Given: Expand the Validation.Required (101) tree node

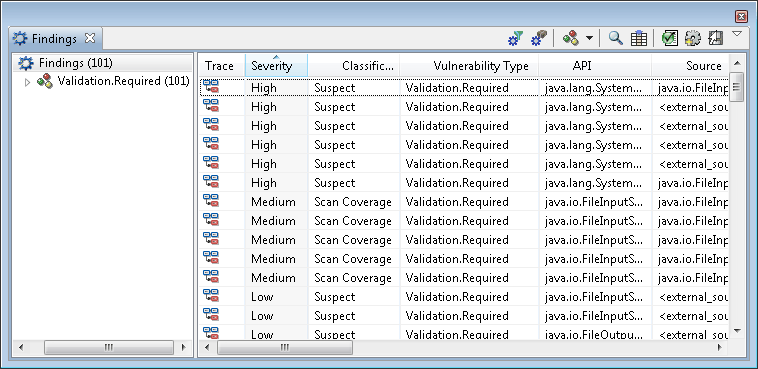Looking at the screenshot, I should click(28, 82).
